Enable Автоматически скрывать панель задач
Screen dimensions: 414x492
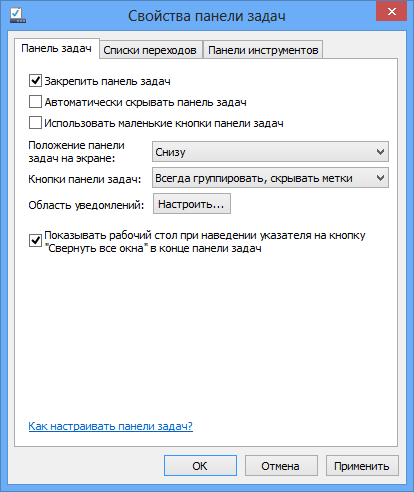pyautogui.click(x=35, y=102)
